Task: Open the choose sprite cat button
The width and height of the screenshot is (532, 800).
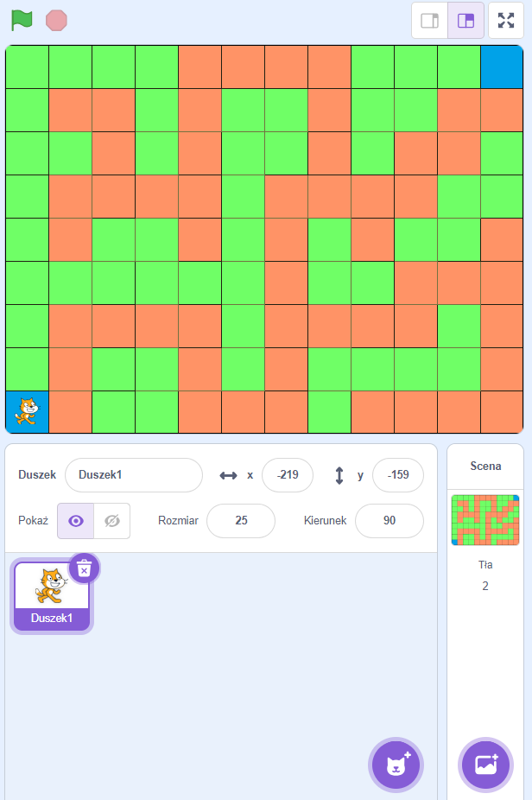Action: [396, 765]
